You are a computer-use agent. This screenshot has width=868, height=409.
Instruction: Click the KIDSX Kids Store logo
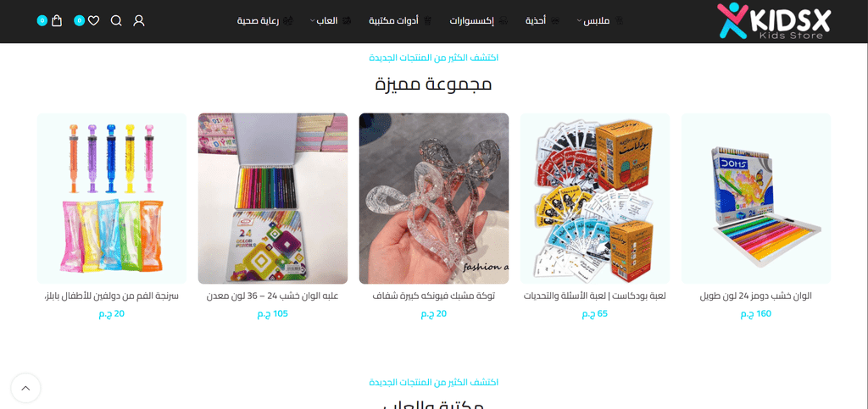[773, 21]
